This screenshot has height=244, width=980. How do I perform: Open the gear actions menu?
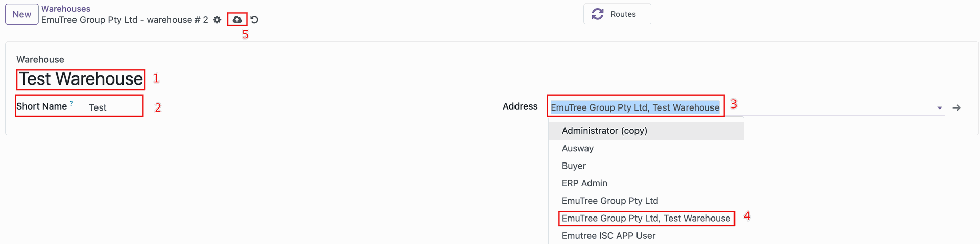click(x=217, y=20)
